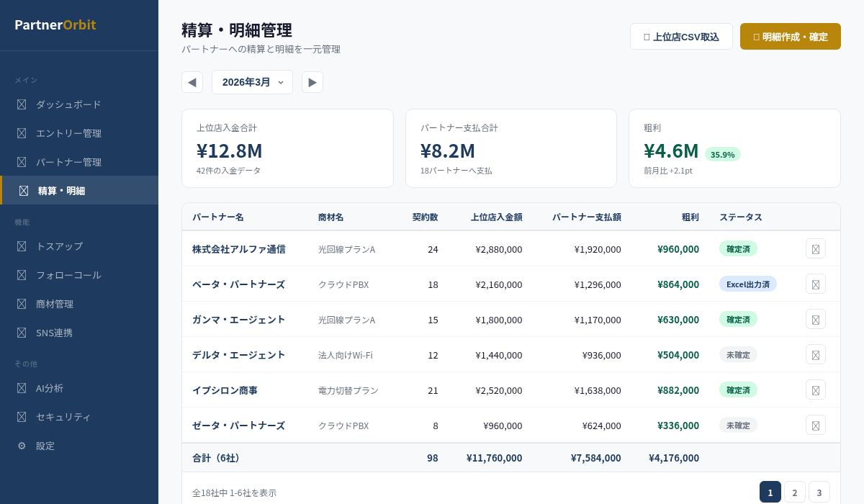Advance to next month with right arrow
Screen dimensions: 864x504
tap(312, 82)
